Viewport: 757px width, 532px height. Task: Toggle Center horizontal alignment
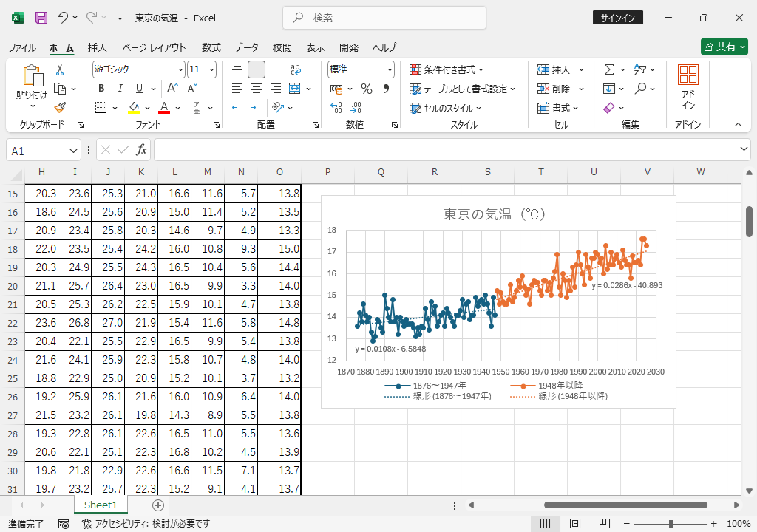(x=257, y=89)
